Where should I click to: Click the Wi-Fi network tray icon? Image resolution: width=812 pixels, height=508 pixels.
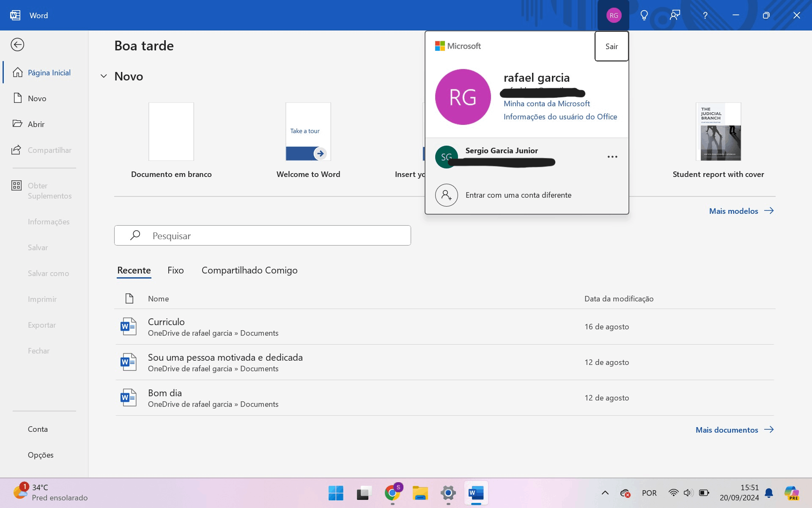click(673, 493)
